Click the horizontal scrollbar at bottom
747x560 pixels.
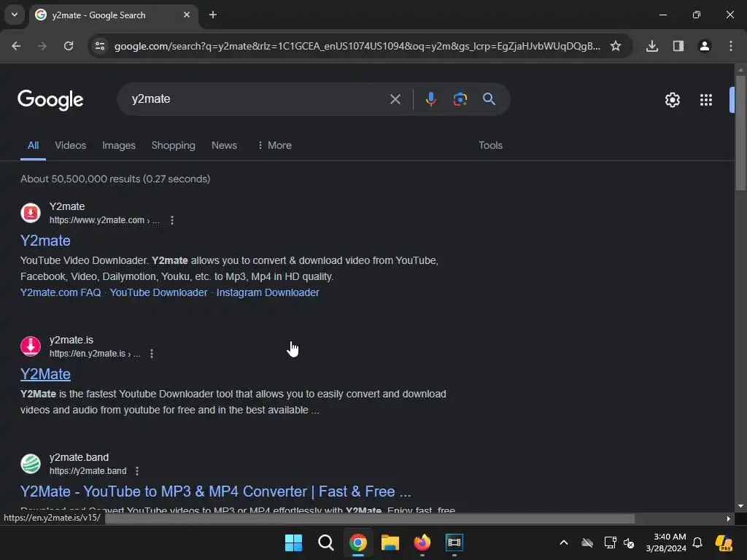pos(369,518)
